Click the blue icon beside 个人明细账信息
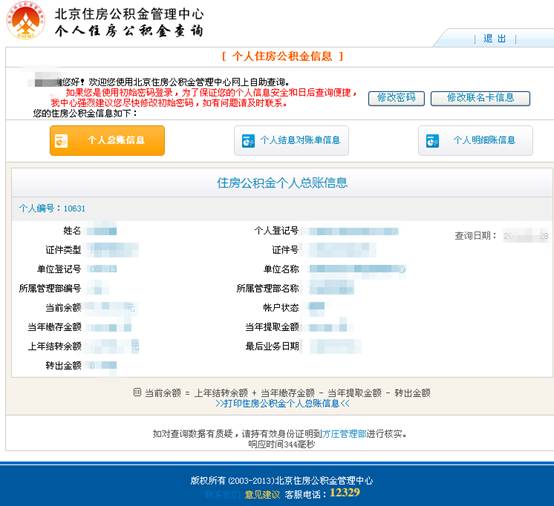The image size is (554, 506). (432, 141)
